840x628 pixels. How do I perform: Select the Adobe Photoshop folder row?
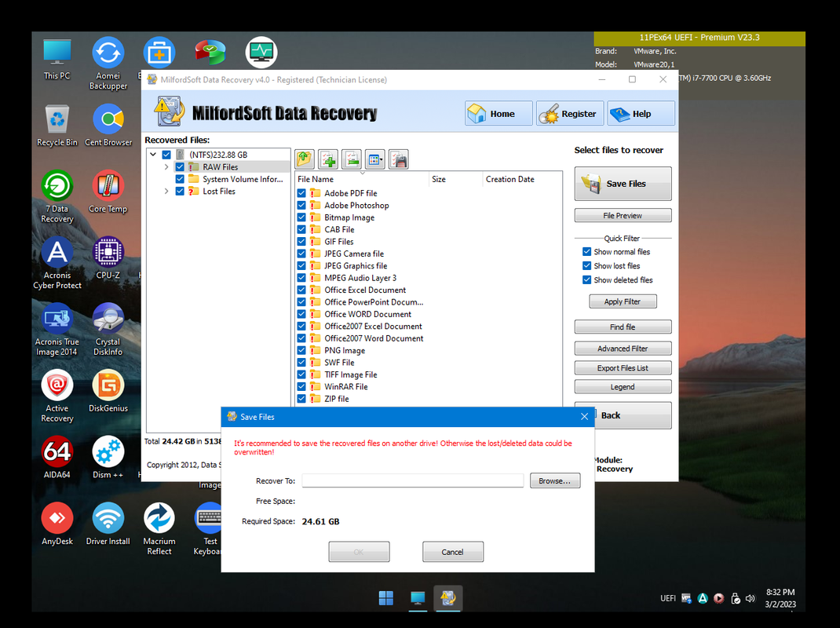[356, 205]
